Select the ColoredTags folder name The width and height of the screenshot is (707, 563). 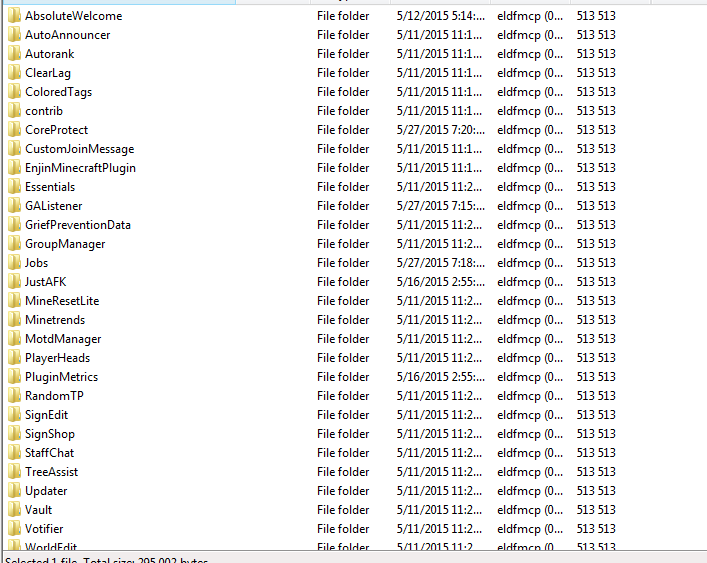coord(59,92)
